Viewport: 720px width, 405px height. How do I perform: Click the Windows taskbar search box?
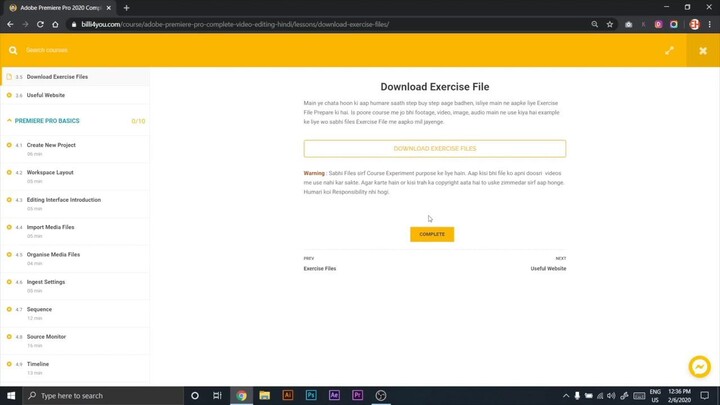(x=103, y=395)
